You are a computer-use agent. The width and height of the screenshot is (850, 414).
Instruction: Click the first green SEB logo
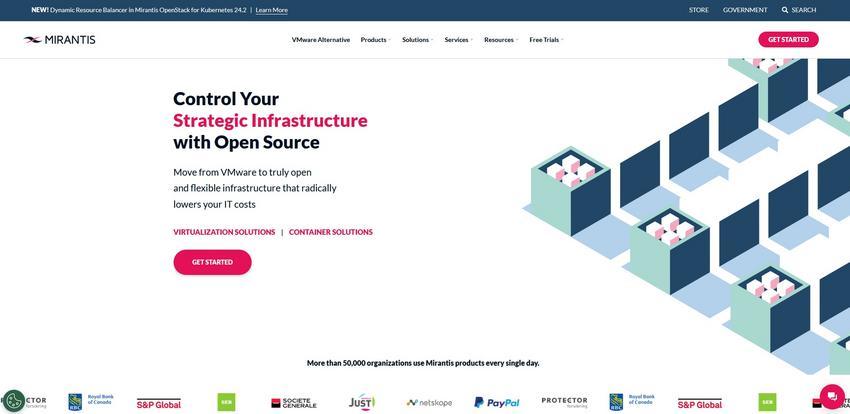(226, 402)
